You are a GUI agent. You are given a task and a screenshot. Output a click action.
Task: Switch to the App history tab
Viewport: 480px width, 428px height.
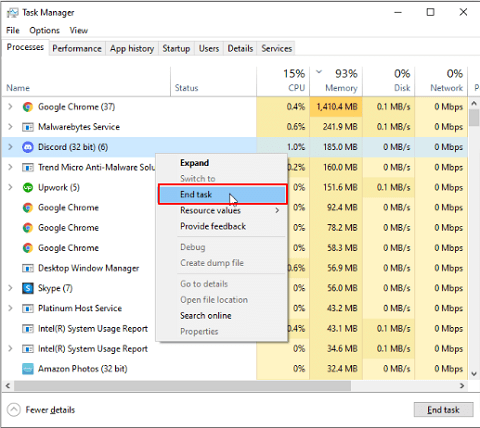pyautogui.click(x=132, y=49)
